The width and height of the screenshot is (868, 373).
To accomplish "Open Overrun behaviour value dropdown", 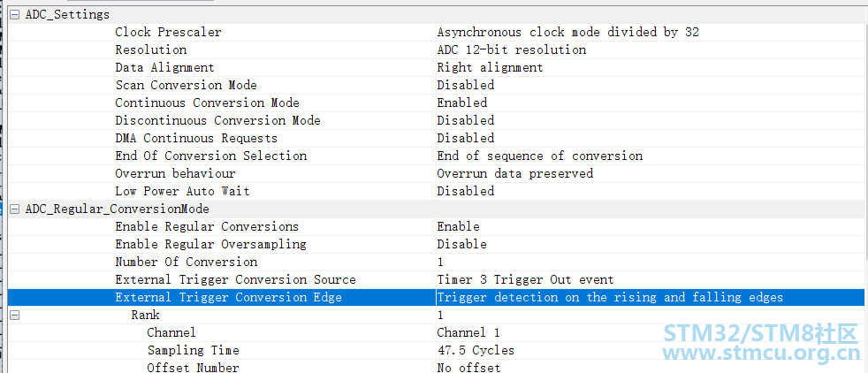I will coord(514,173).
